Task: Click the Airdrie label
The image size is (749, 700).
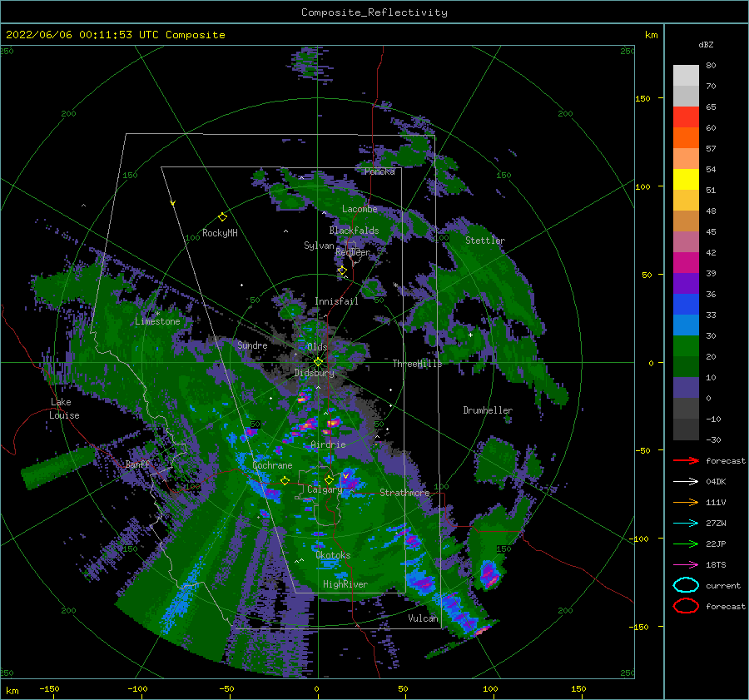Action: [x=328, y=444]
